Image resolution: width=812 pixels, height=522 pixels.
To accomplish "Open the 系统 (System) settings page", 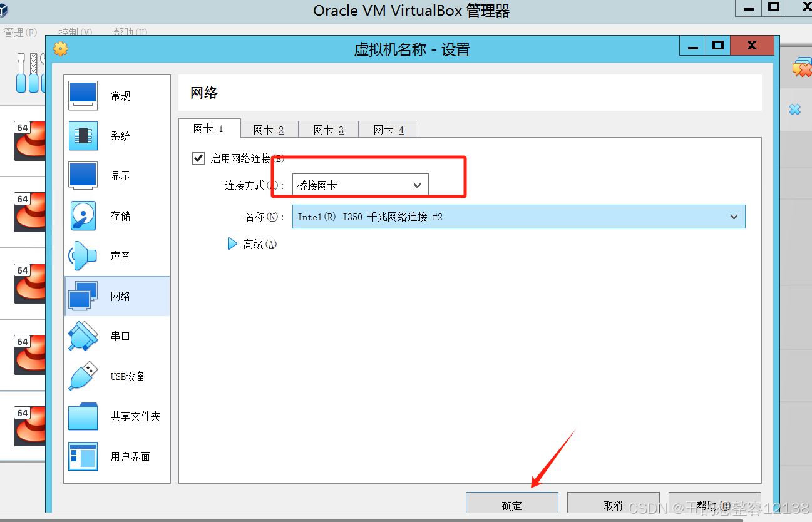I will 117,136.
